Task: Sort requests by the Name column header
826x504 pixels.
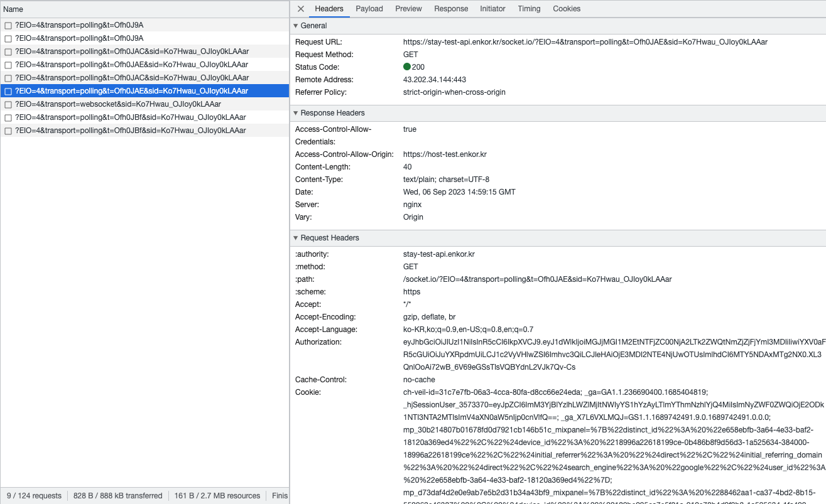Action: pyautogui.click(x=144, y=9)
